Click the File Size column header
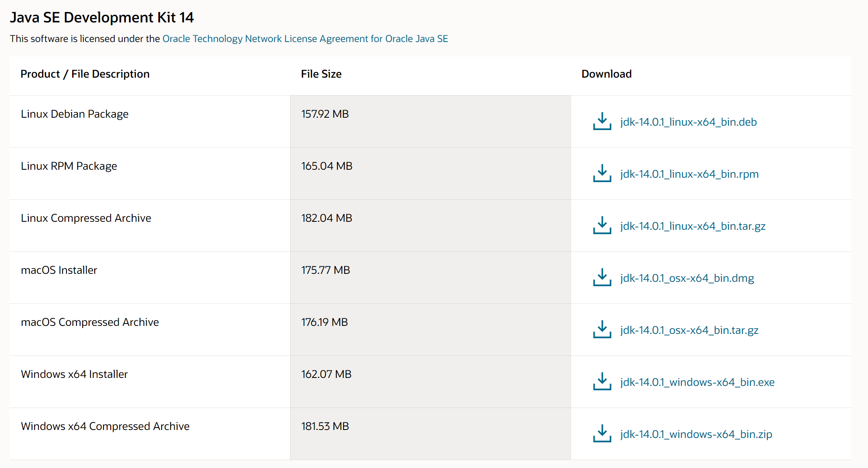Screen dimensions: 868x468 pos(321,74)
